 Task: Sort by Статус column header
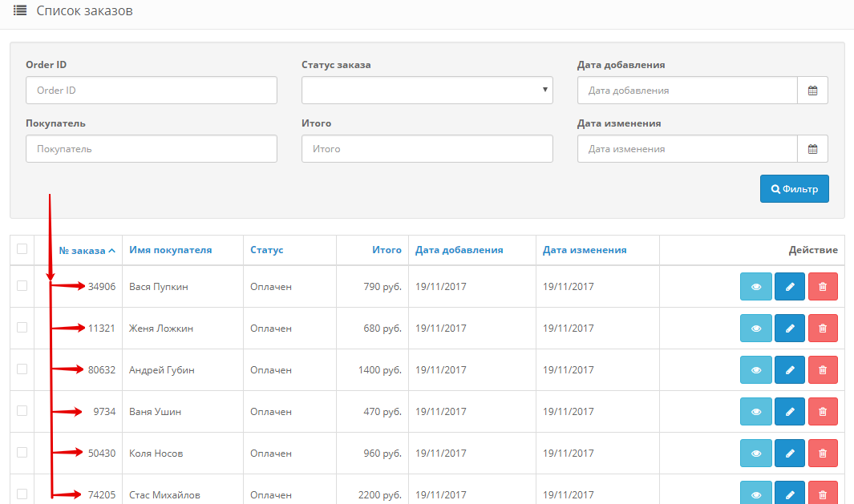266,250
